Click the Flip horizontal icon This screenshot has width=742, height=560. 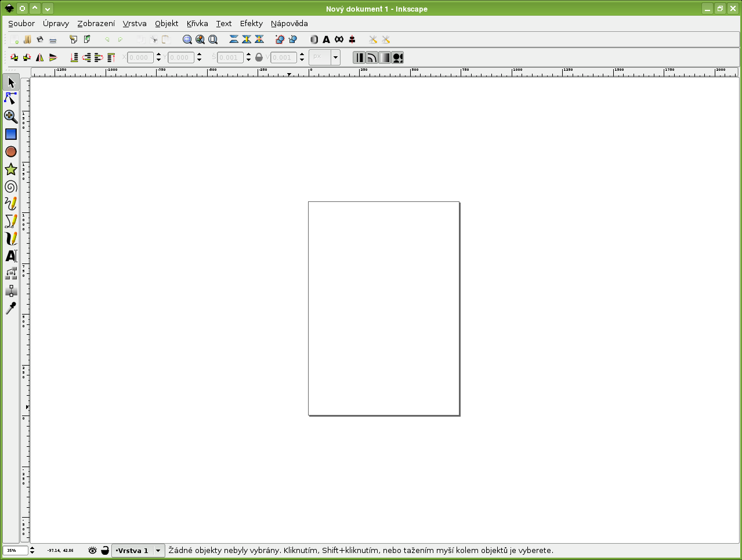pos(40,57)
